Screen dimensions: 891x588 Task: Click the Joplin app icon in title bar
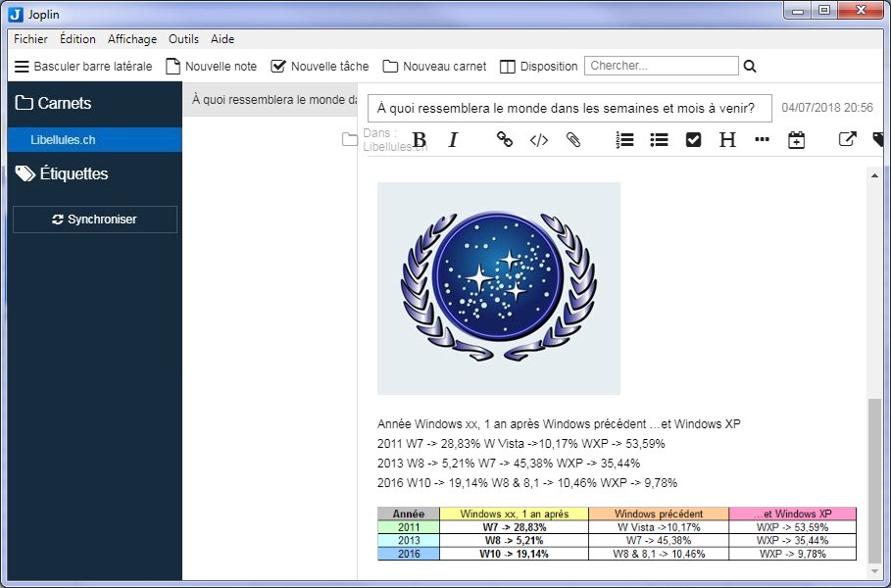coord(16,14)
